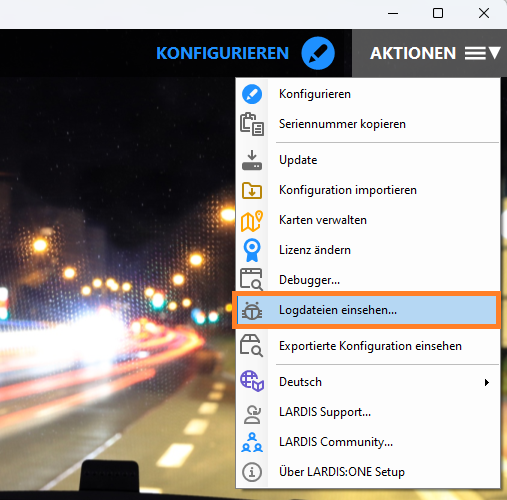507x500 pixels.
Task: Click the globe icon next to Deutsch
Action: (x=252, y=381)
